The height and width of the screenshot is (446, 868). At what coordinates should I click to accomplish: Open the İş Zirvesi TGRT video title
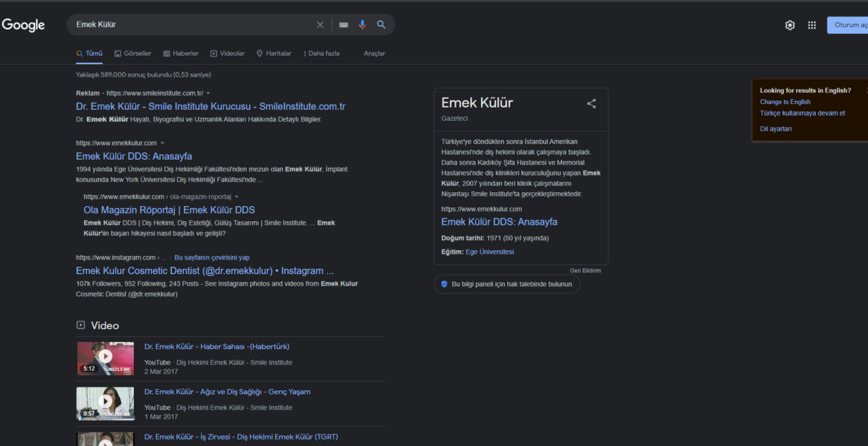[x=241, y=437]
